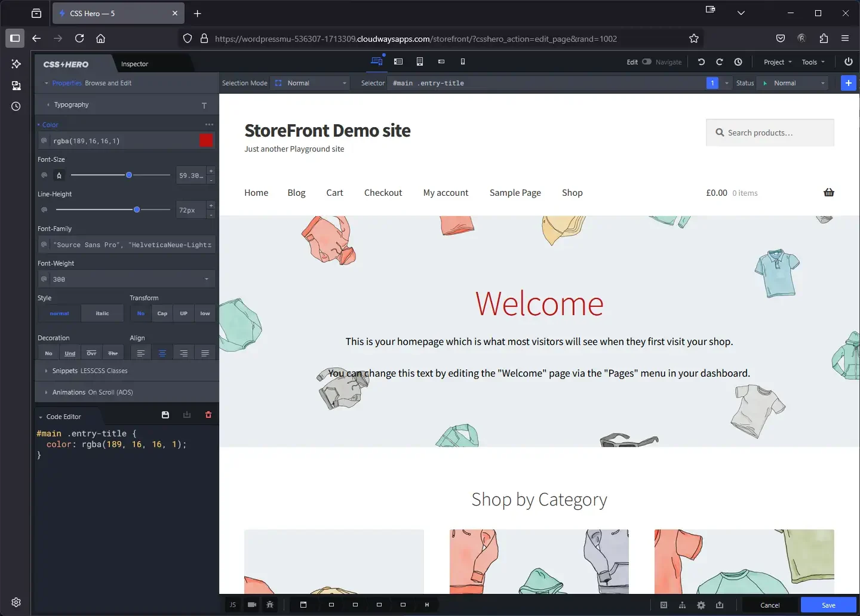Expand Animations On Scroll (AOS) section

[x=127, y=392]
